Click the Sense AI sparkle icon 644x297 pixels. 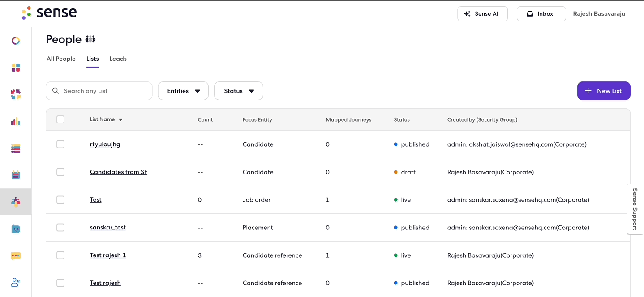[467, 14]
